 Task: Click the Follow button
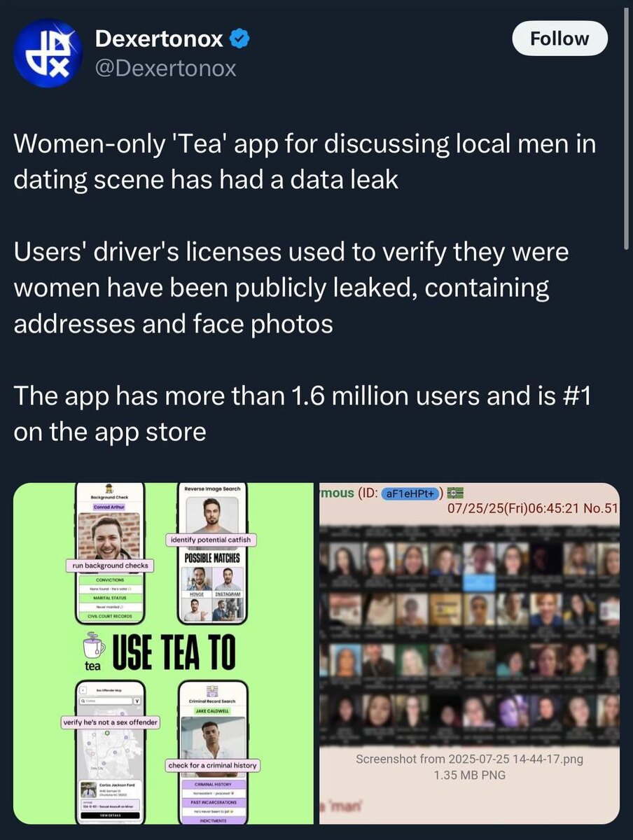pyautogui.click(x=560, y=39)
